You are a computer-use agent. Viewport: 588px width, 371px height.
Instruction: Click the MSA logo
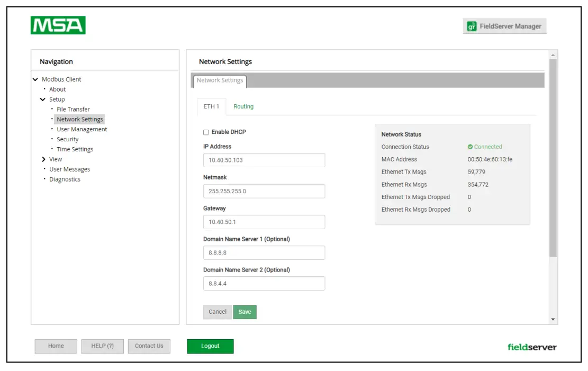58,25
